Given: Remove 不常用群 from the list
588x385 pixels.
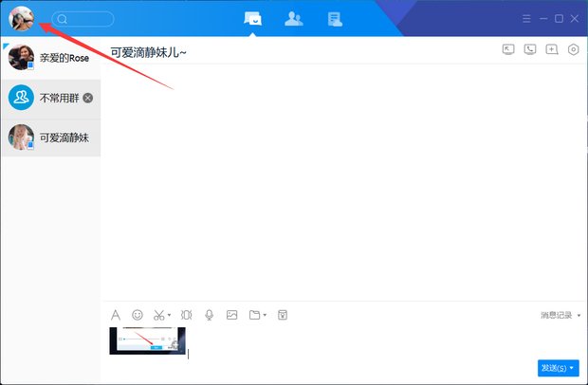Looking at the screenshot, I should pyautogui.click(x=88, y=98).
